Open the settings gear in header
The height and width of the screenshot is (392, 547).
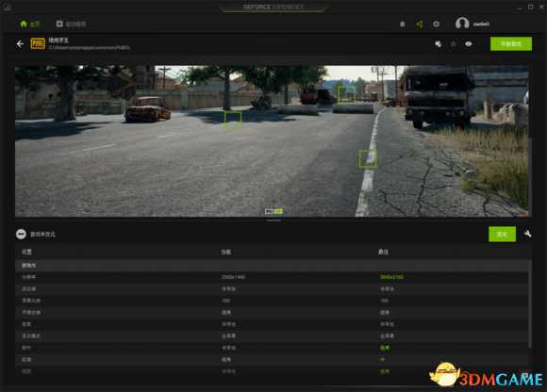click(x=436, y=24)
